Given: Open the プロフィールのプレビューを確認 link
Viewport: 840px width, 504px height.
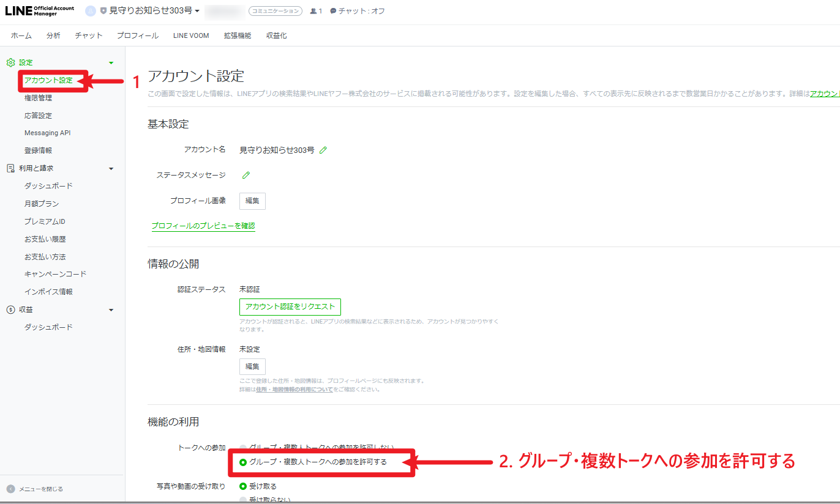Looking at the screenshot, I should (203, 226).
